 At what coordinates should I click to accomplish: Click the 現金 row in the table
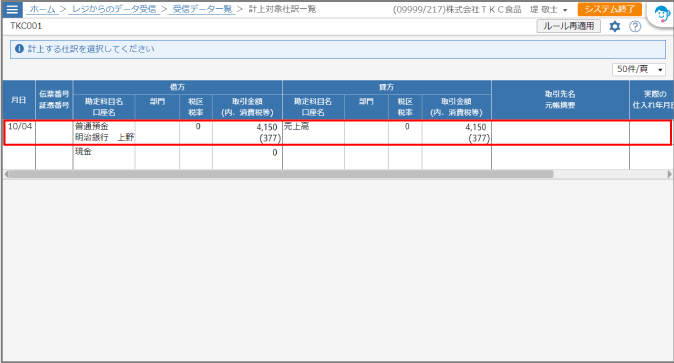pos(337,157)
